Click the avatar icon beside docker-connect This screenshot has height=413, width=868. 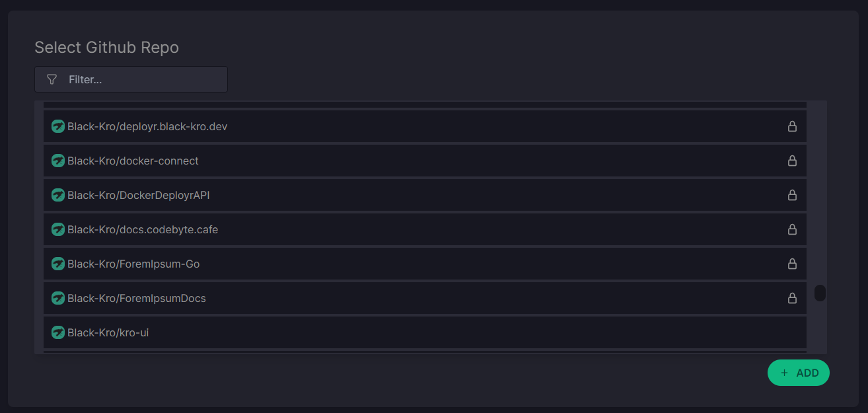[x=58, y=161]
